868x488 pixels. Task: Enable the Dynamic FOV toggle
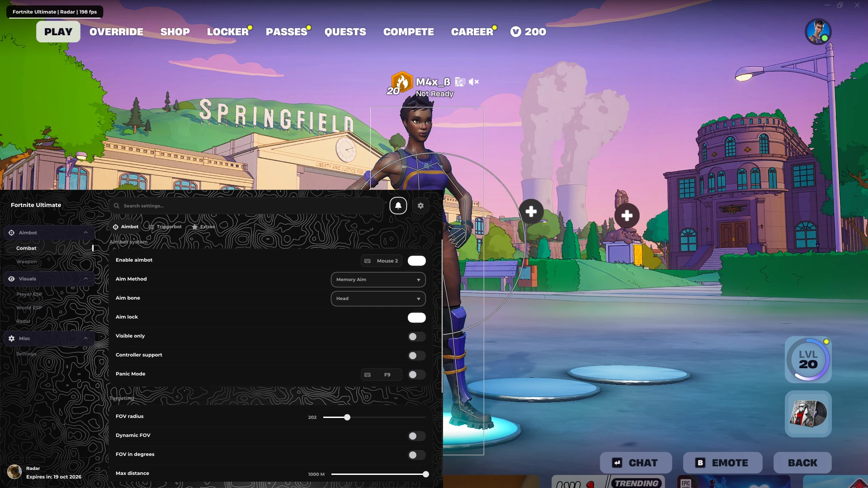pos(416,436)
